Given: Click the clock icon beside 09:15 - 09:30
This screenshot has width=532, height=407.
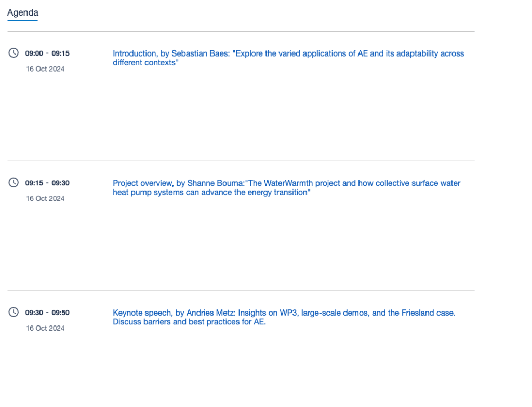Looking at the screenshot, I should 14,183.
